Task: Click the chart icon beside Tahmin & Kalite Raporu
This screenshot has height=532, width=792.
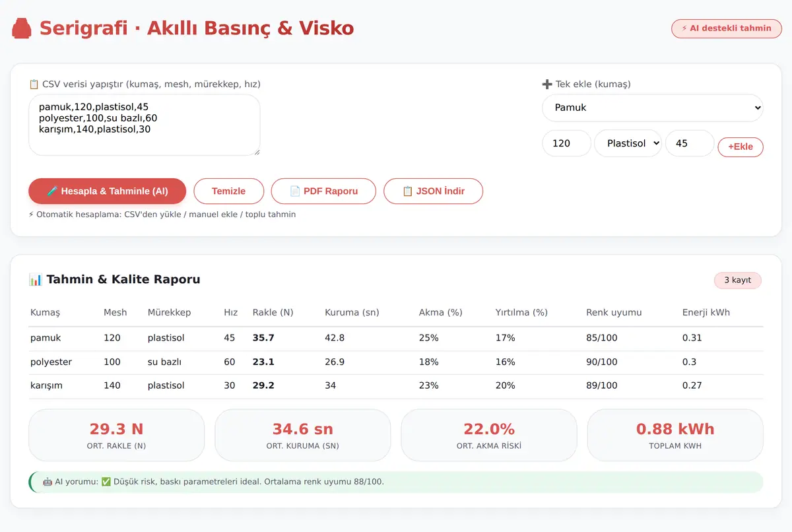Action: click(x=35, y=280)
